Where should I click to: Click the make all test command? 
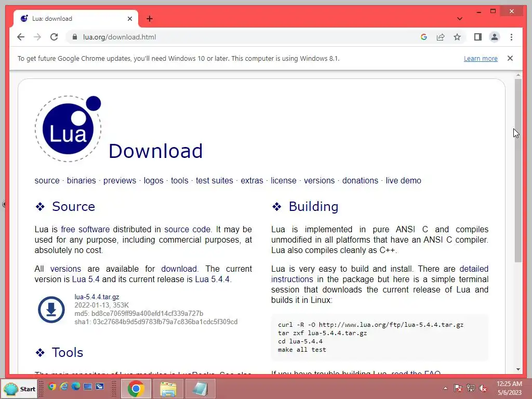tap(302, 350)
